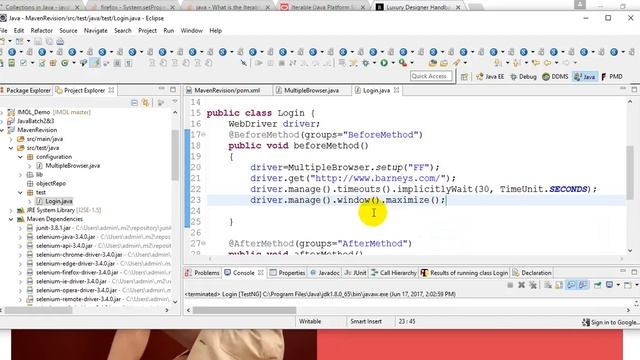Click the Debug gear launch icon
The width and height of the screenshot is (640, 360).
[366, 63]
